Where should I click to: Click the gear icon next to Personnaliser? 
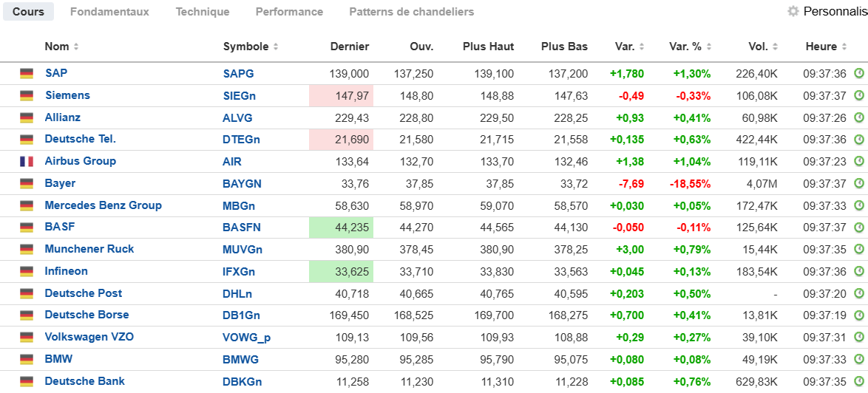click(x=793, y=11)
